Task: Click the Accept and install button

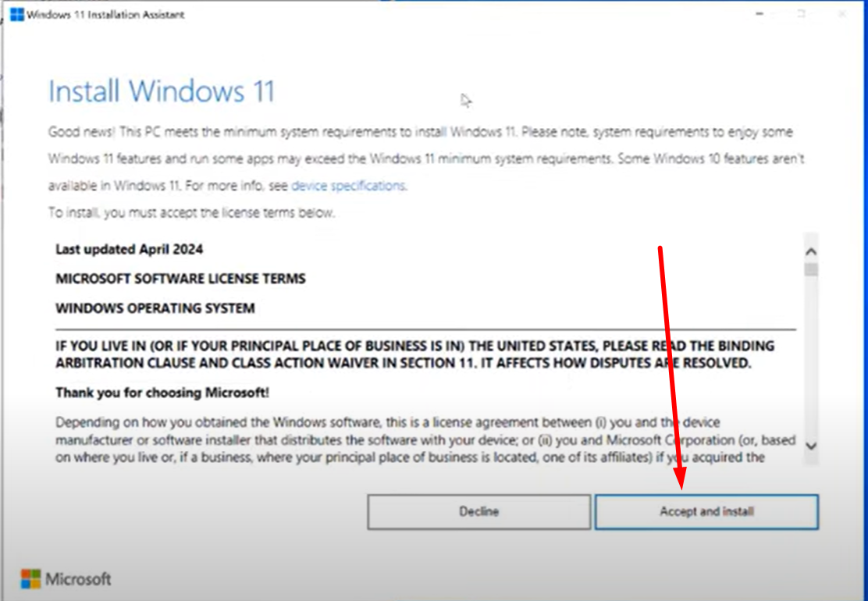Action: pyautogui.click(x=706, y=512)
